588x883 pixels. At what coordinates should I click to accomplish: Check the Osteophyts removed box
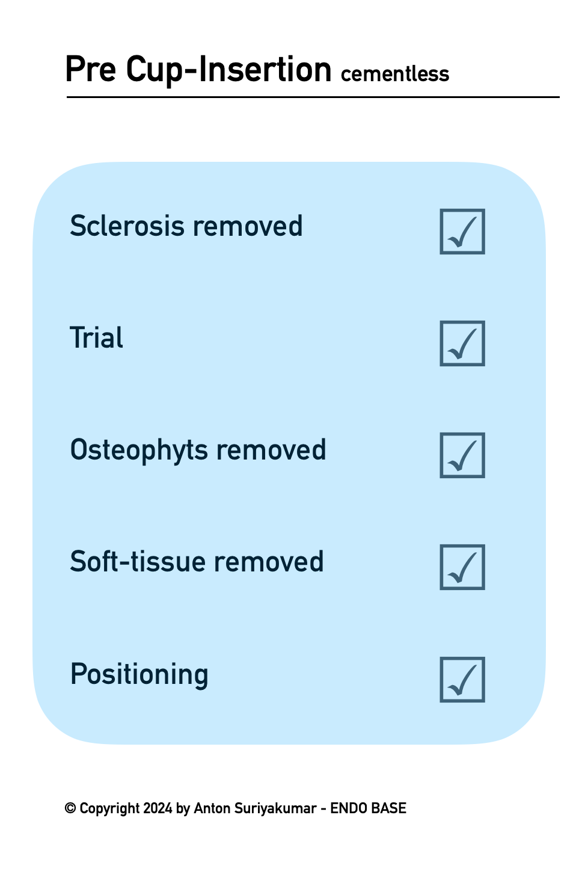pos(462,455)
